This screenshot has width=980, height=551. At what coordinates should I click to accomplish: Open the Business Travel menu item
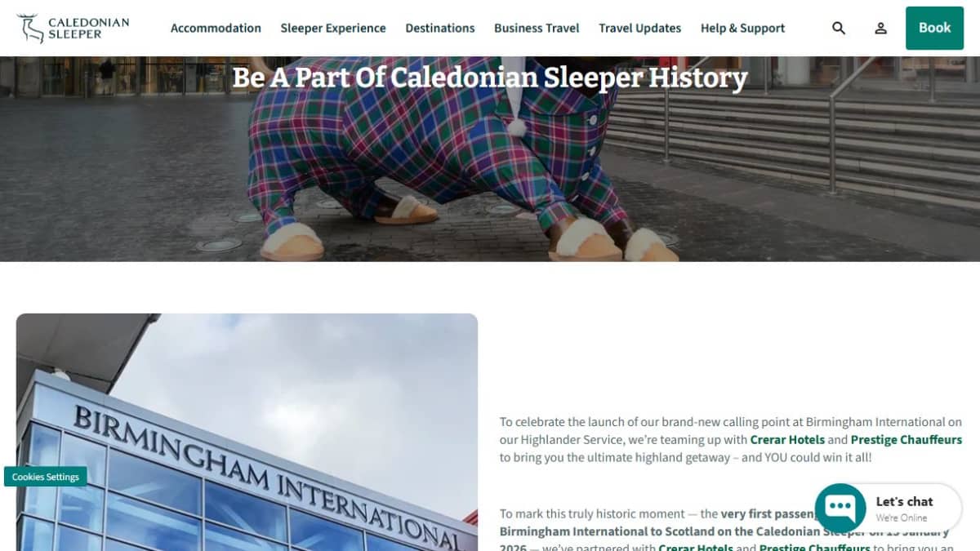point(537,28)
